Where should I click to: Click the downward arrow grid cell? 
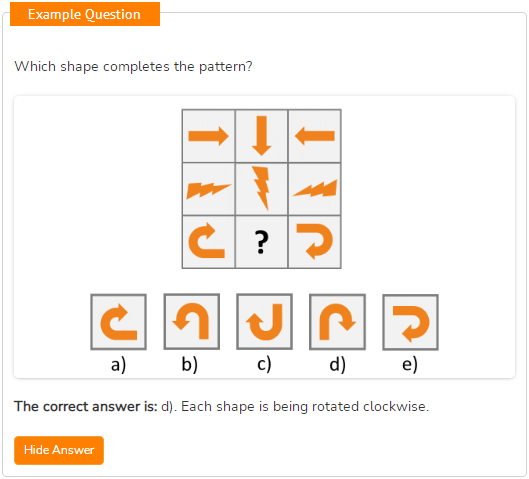pos(261,136)
